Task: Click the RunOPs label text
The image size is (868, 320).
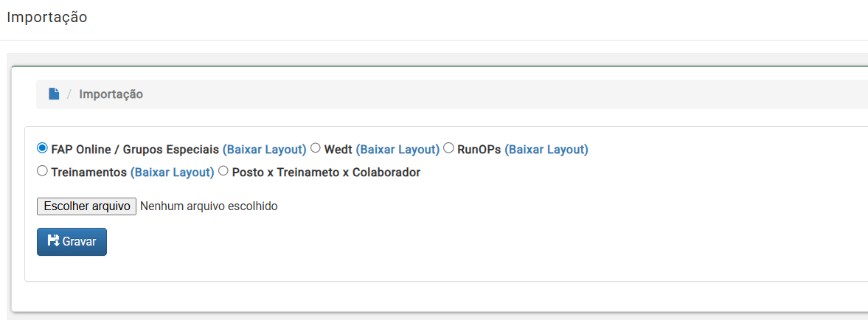Action: coord(479,150)
